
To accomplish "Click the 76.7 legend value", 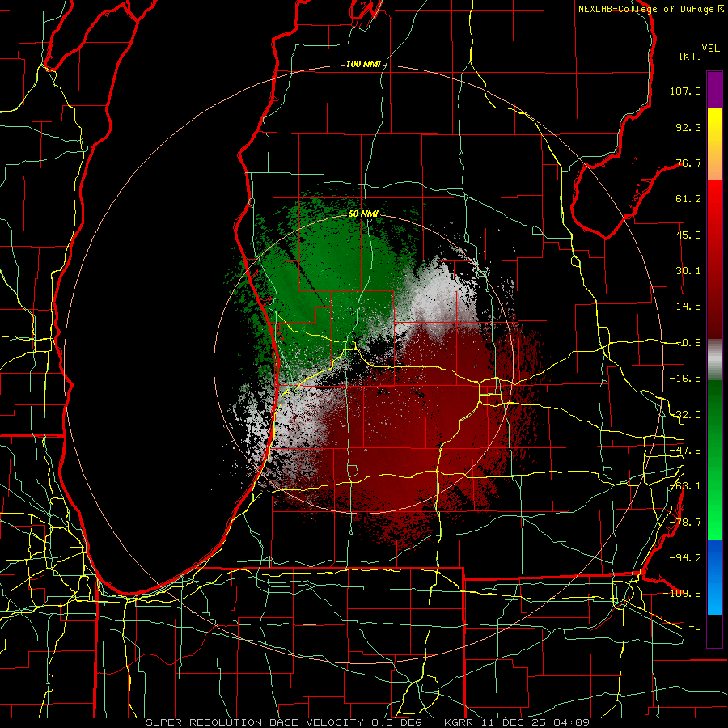I will click(x=688, y=163).
